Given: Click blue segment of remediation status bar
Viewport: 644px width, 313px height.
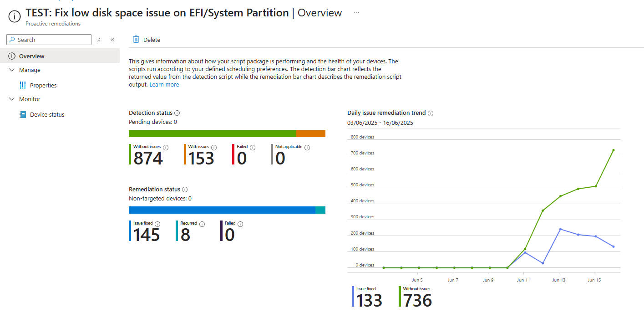Looking at the screenshot, I should pyautogui.click(x=222, y=210).
